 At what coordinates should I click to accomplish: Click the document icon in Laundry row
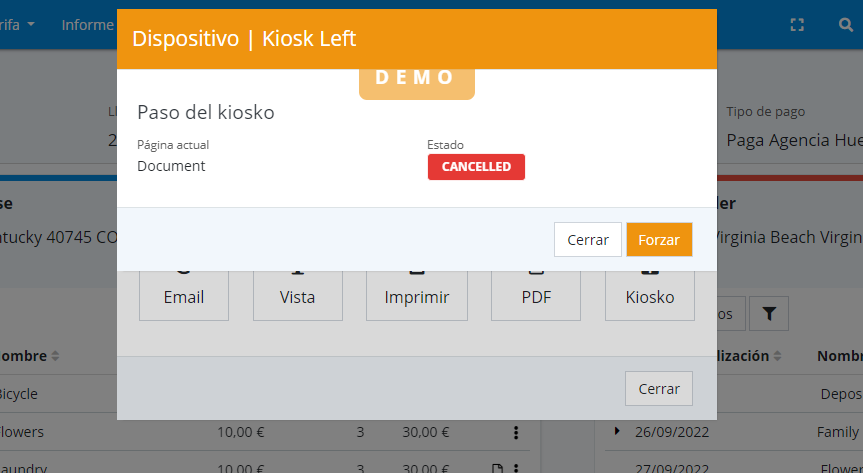click(495, 467)
